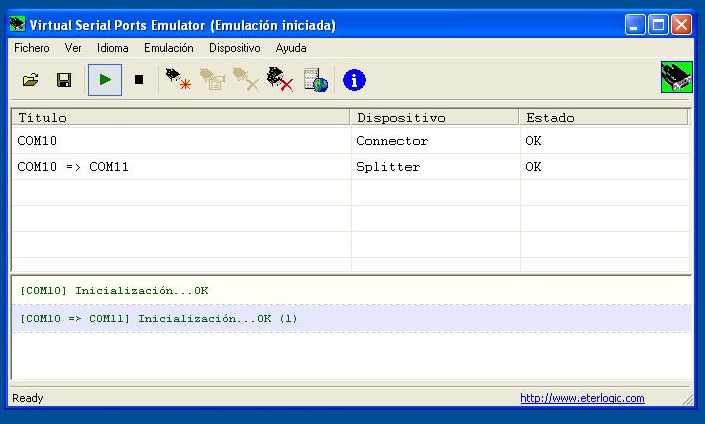Click the green serial connector logo

point(677,77)
